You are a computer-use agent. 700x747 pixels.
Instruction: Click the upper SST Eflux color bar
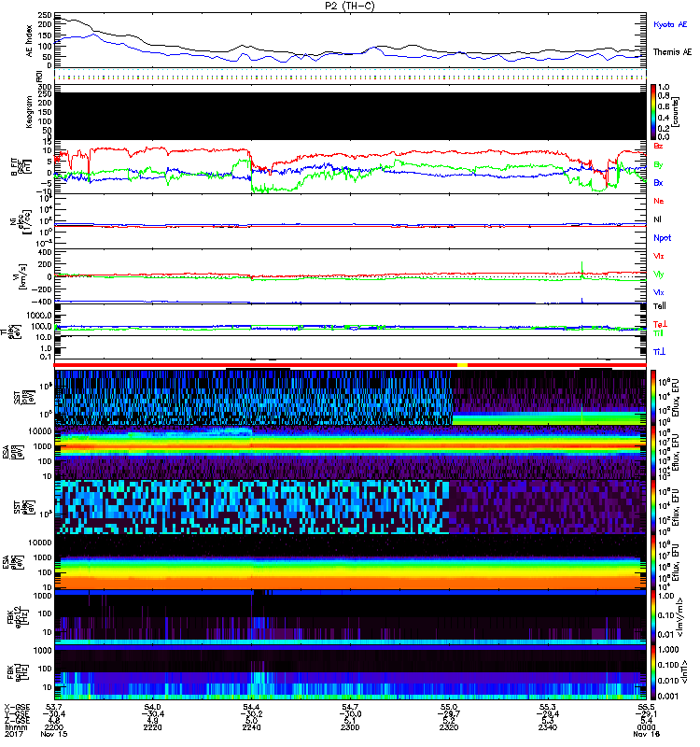point(653,398)
